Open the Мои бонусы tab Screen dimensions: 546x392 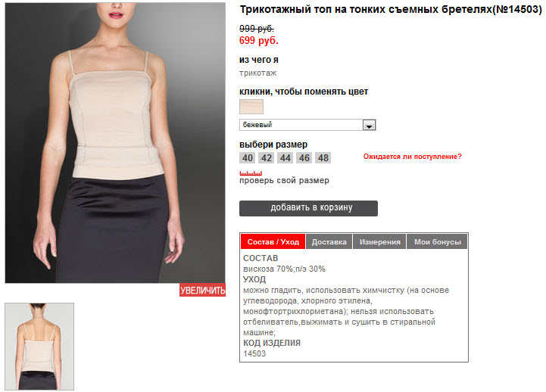pos(438,241)
